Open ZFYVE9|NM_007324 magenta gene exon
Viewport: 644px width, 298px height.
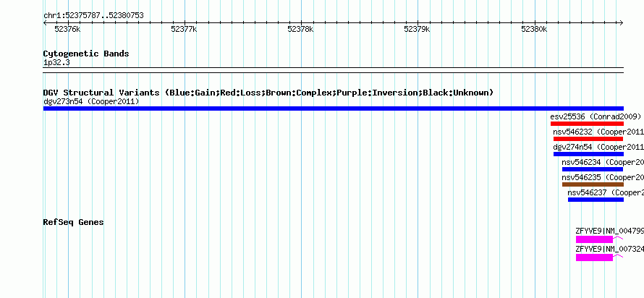click(x=594, y=257)
